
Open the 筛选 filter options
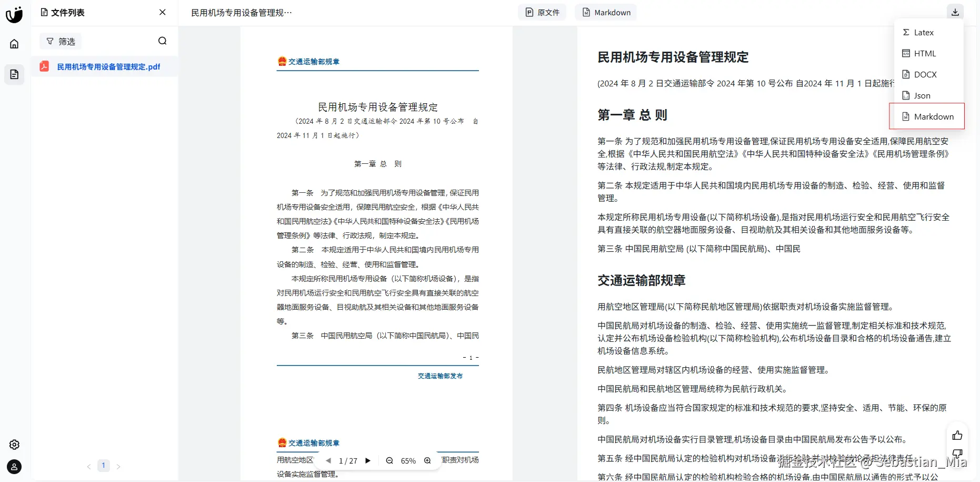point(60,41)
